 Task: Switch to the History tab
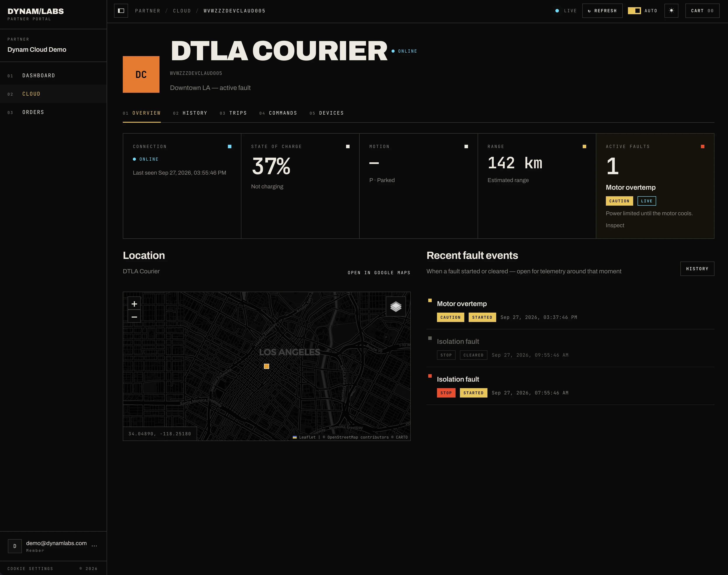pyautogui.click(x=190, y=113)
